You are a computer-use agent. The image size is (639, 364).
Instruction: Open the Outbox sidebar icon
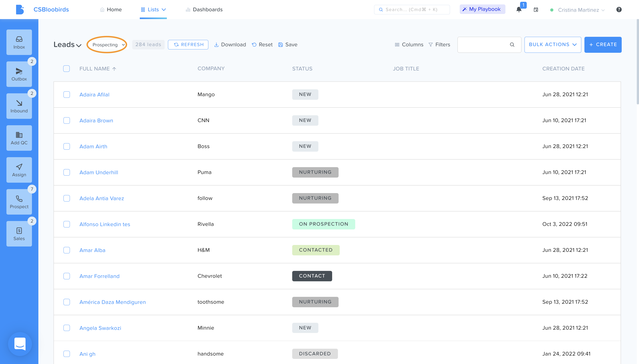(19, 74)
